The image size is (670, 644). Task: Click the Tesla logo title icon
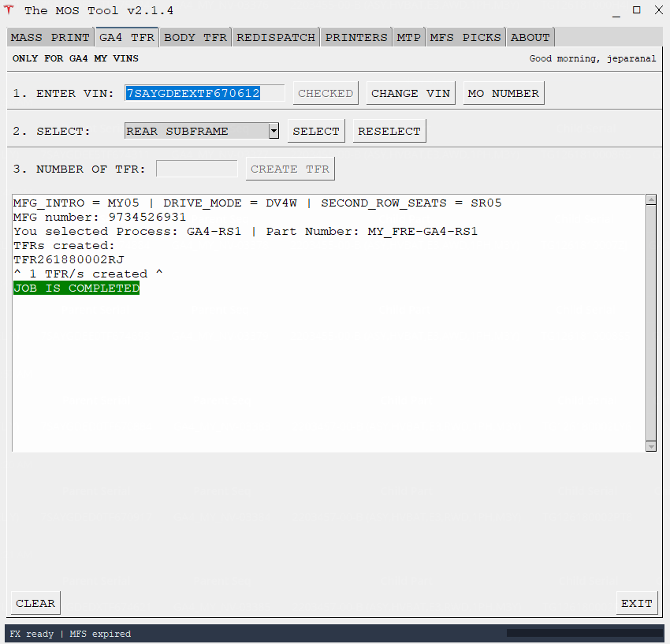(x=9, y=9)
